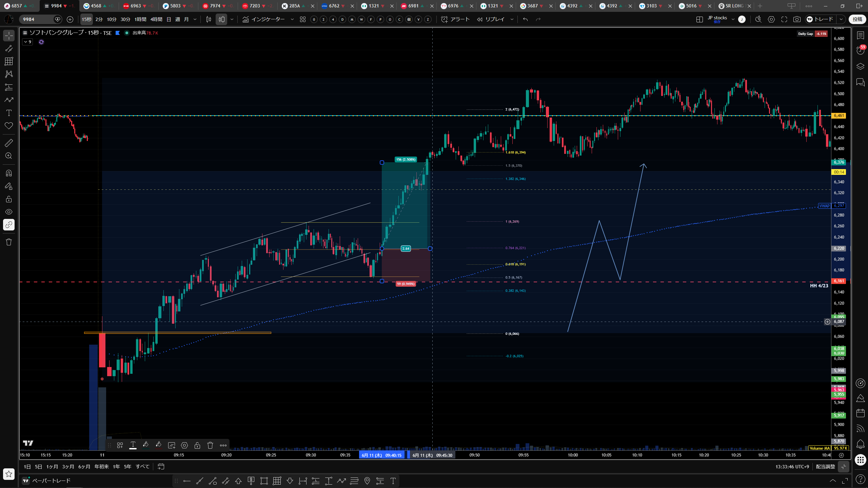Screen dimensions: 868x488
Task: Click the 投稿 publish button
Action: 857,19
